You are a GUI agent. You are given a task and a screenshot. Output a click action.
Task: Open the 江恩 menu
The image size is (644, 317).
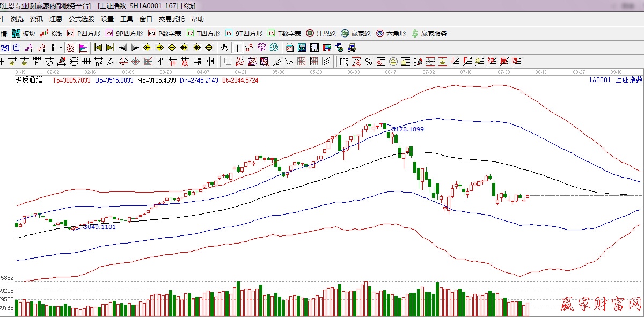click(56, 19)
